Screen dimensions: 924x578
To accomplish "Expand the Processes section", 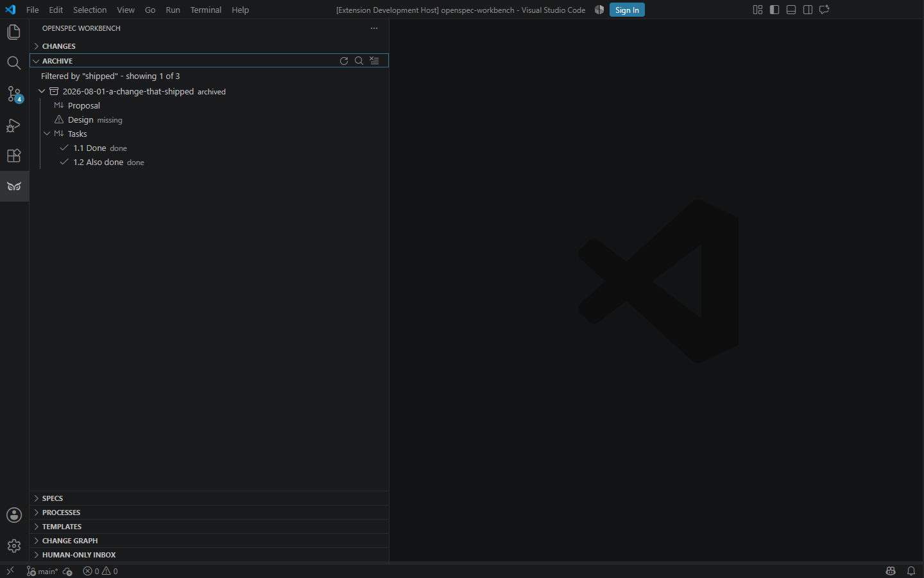I will coord(209,512).
